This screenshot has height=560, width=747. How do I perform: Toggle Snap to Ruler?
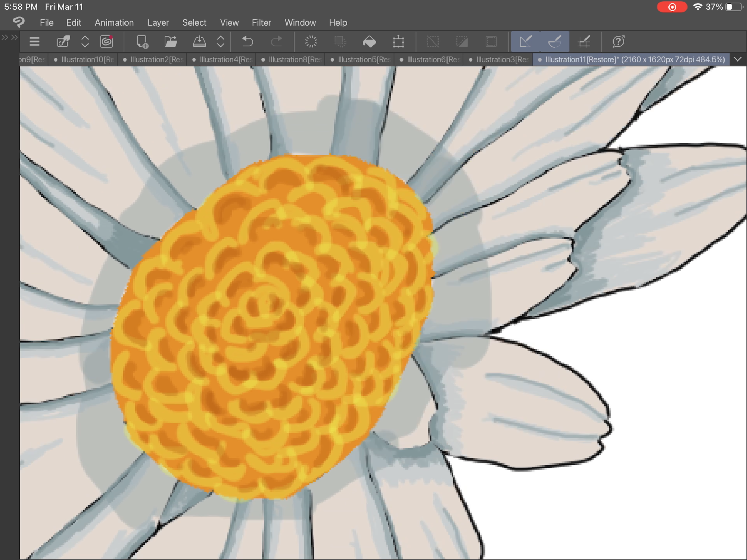(525, 42)
